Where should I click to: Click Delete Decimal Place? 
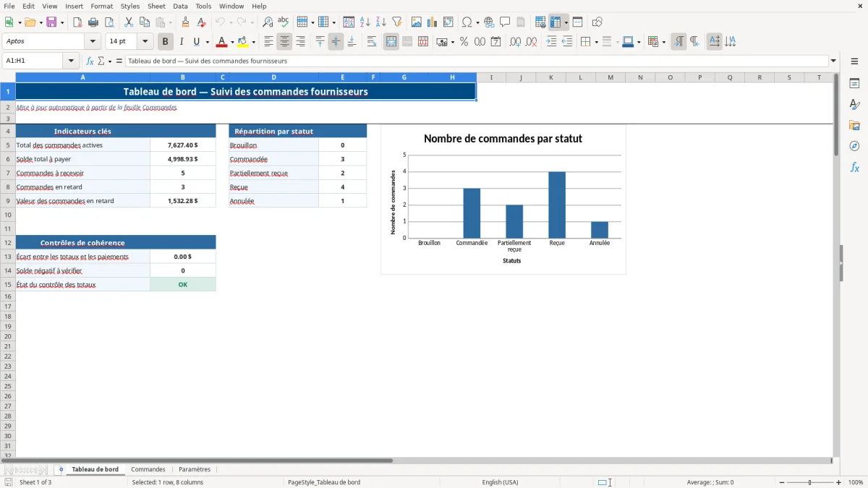pos(531,42)
